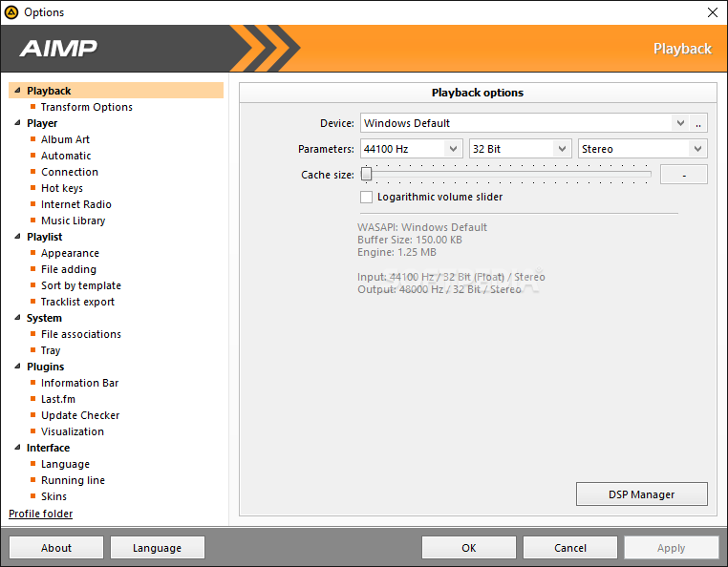Collapse the Plugins tree section
This screenshot has width=728, height=567.
[x=17, y=367]
